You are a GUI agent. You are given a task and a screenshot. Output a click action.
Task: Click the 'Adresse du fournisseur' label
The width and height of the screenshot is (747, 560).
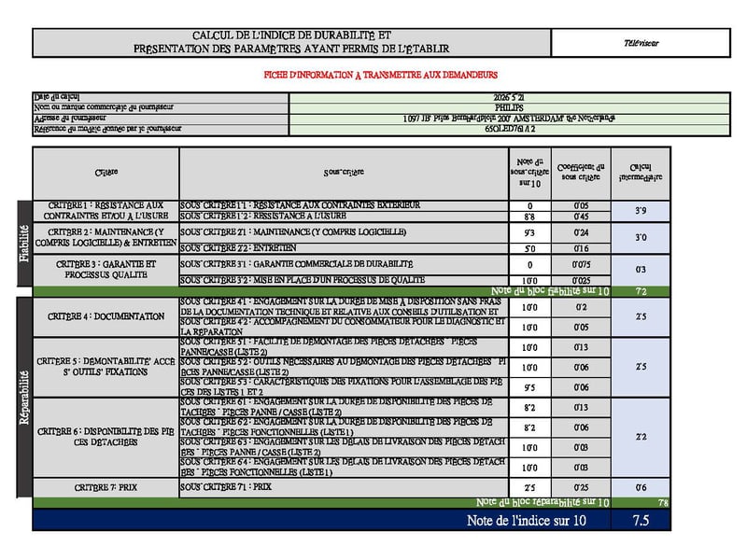pos(70,119)
